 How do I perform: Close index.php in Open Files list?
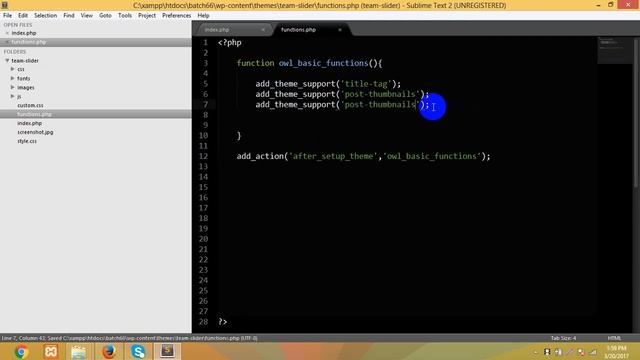[7, 33]
